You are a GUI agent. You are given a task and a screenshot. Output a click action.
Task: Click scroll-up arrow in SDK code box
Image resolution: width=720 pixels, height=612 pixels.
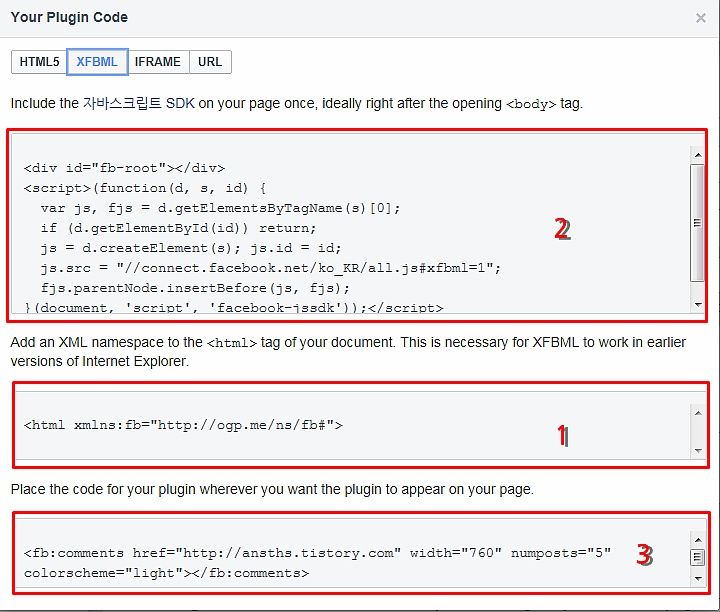(698, 155)
